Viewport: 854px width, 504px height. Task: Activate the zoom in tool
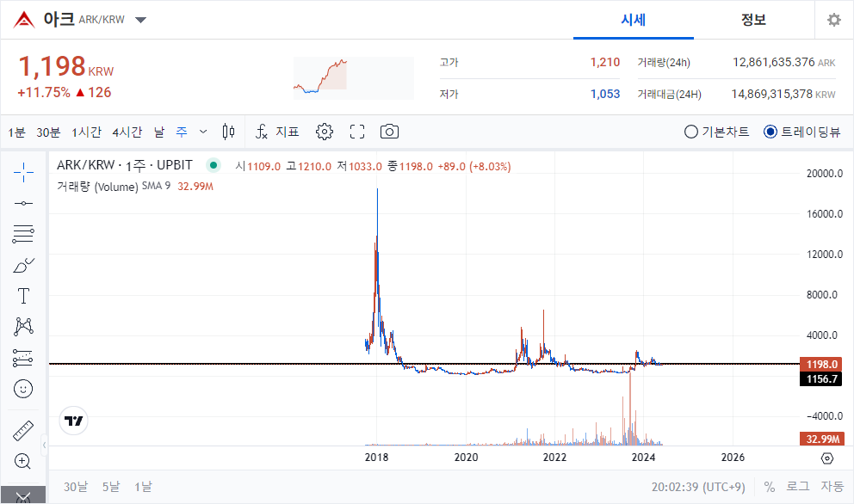[23, 461]
